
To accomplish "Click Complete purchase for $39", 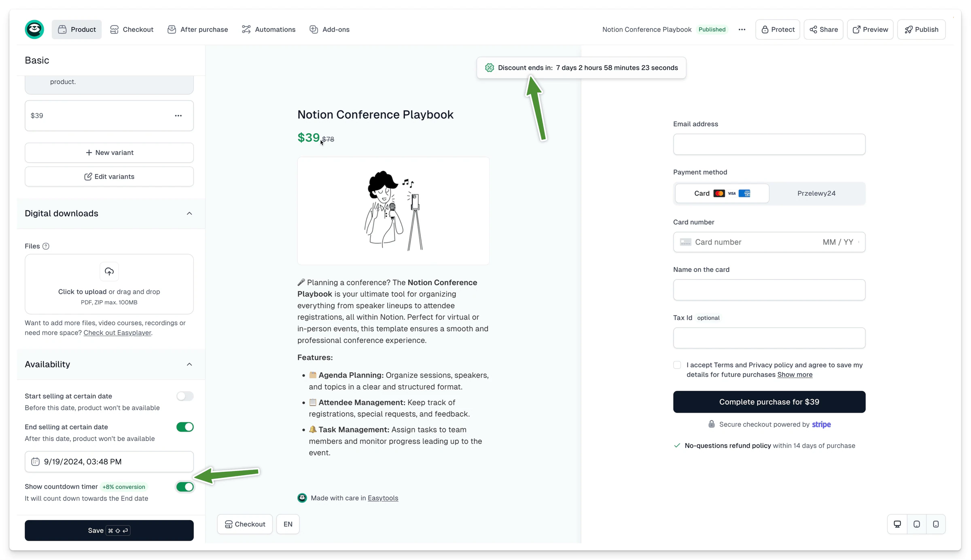I will click(769, 402).
